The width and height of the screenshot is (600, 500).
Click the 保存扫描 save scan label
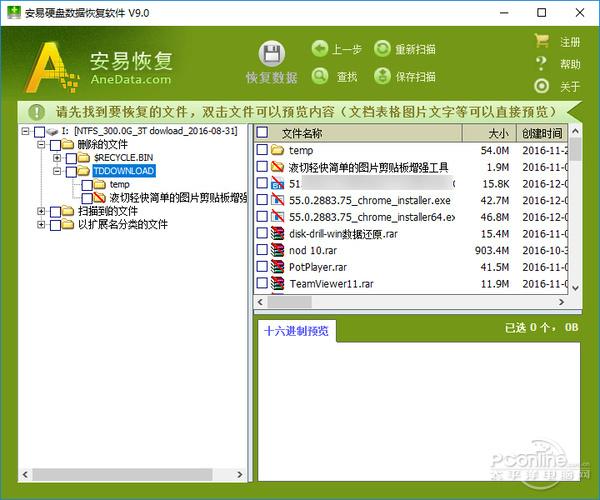415,77
